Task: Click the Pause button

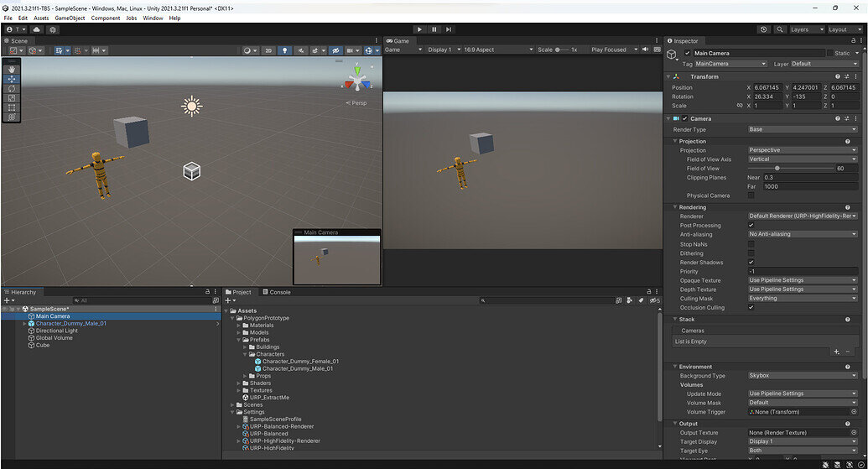Action: [x=434, y=29]
